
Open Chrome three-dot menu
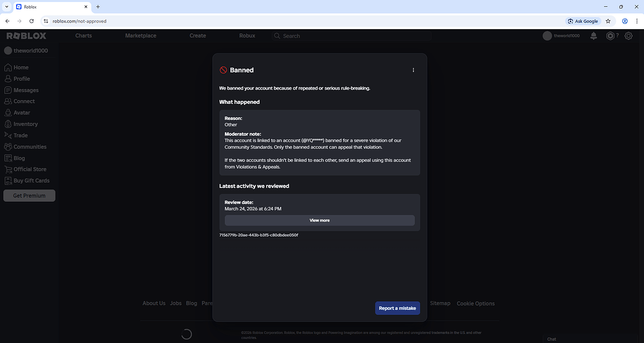[x=637, y=21]
